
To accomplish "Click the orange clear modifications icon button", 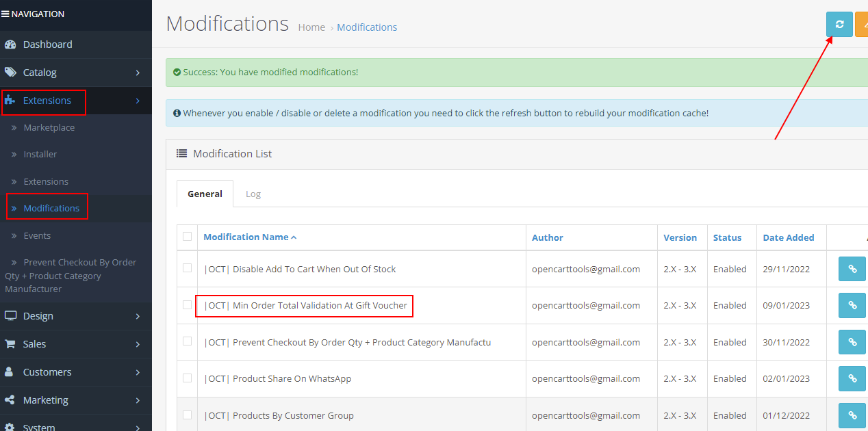I will 863,24.
